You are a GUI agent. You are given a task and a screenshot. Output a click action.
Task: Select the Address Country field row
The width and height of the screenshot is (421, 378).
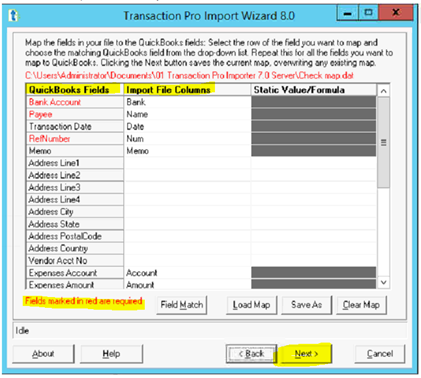75,248
